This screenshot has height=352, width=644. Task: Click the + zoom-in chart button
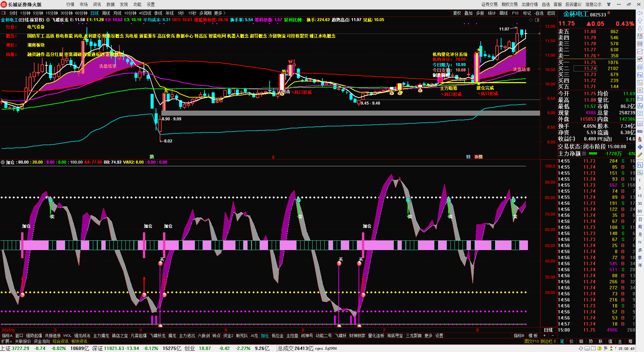pos(544,336)
